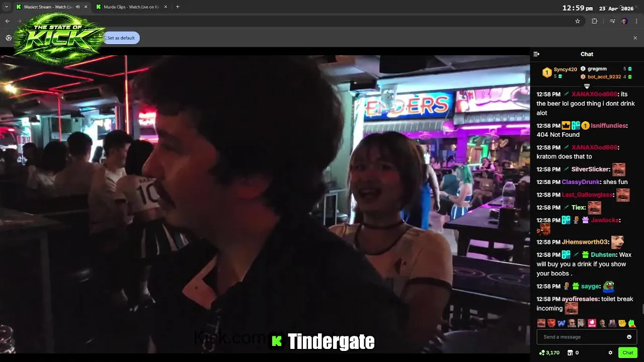Viewport: 644px width, 362px height.
Task: Click username Jawlocks in chat
Action: coord(605,220)
